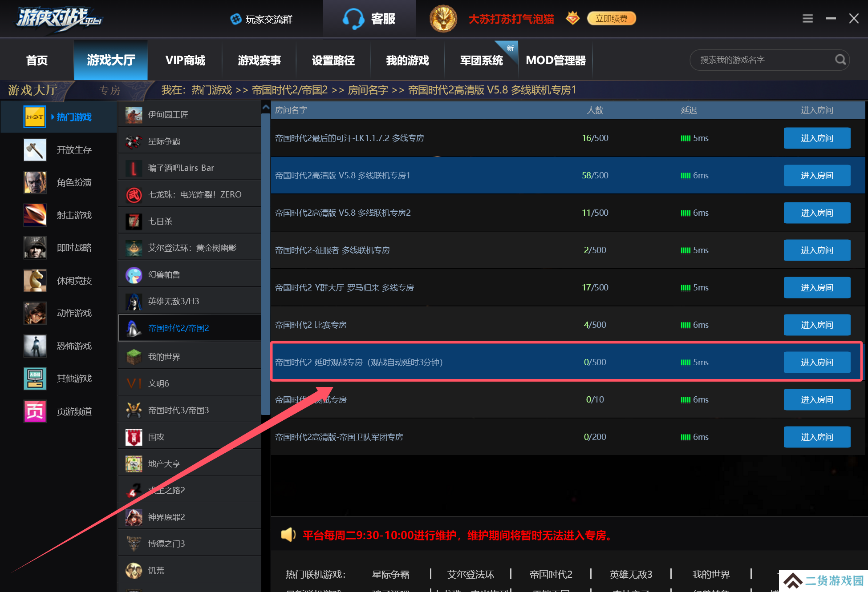
Task: Select 博德之门3 in game list
Action: pos(190,544)
